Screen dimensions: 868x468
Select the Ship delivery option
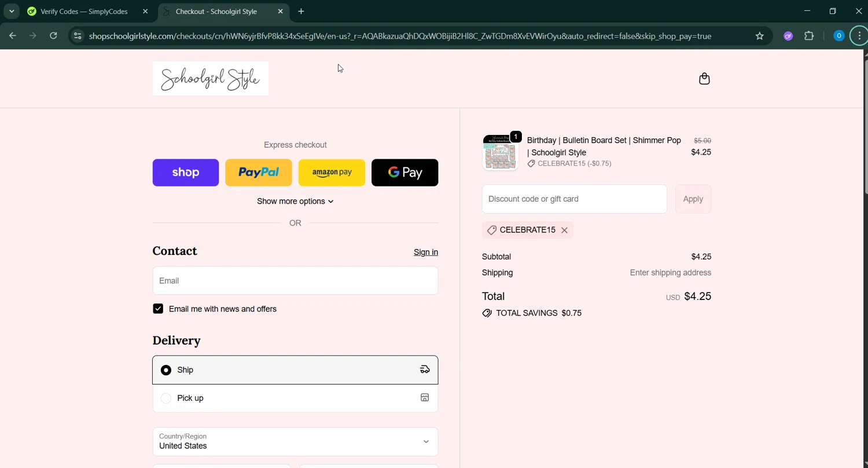pos(295,370)
